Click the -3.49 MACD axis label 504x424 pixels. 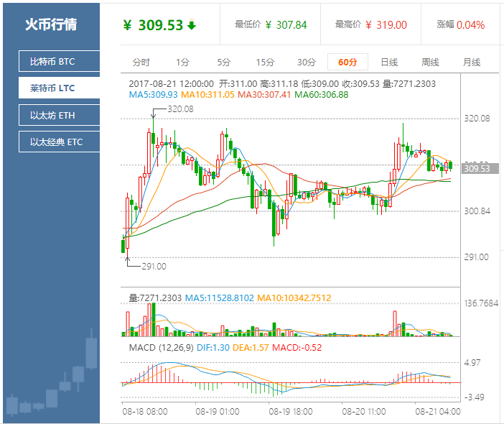tap(474, 397)
